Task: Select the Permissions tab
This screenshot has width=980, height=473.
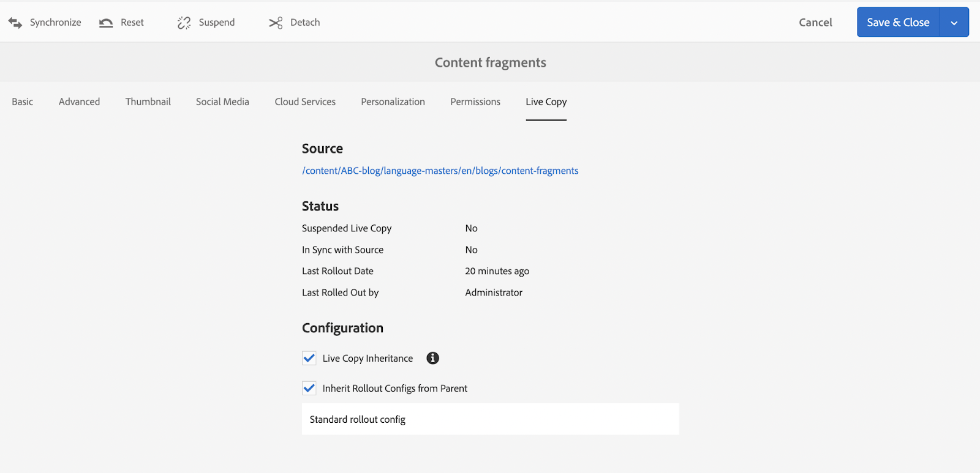Action: [x=475, y=102]
